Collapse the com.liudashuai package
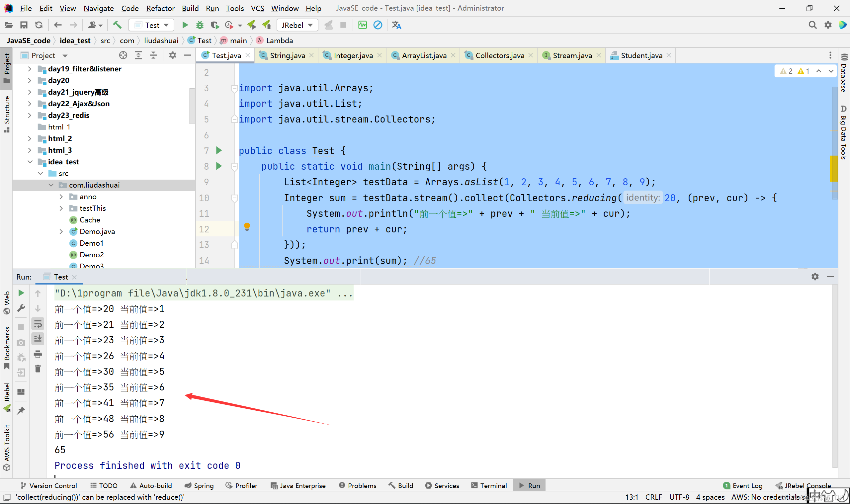This screenshot has width=850, height=504. tap(51, 185)
